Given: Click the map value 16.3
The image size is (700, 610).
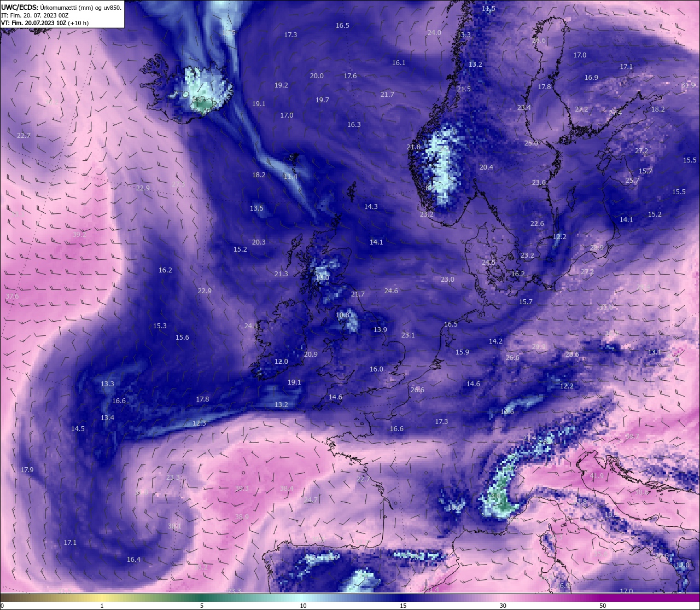Looking at the screenshot, I should click(x=354, y=125).
